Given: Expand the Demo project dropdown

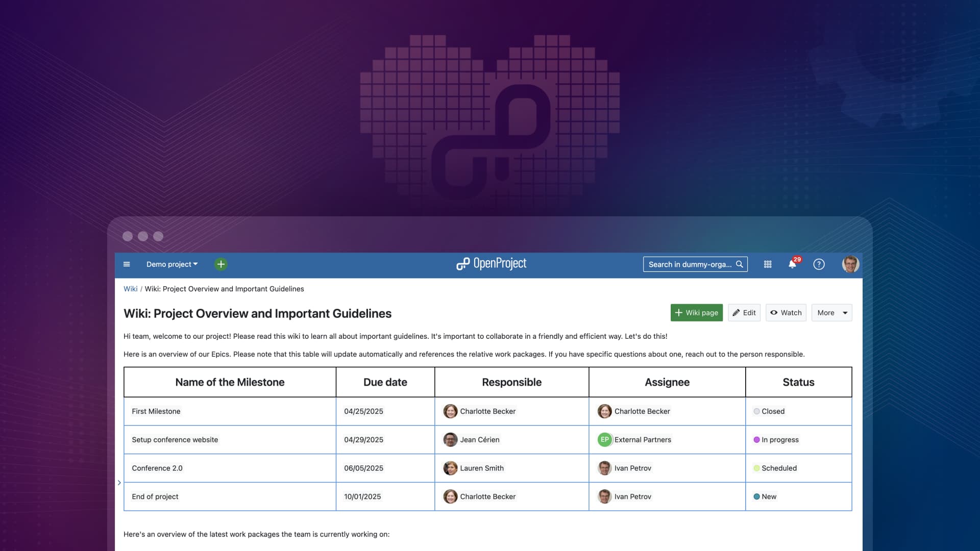Looking at the screenshot, I should pyautogui.click(x=171, y=264).
